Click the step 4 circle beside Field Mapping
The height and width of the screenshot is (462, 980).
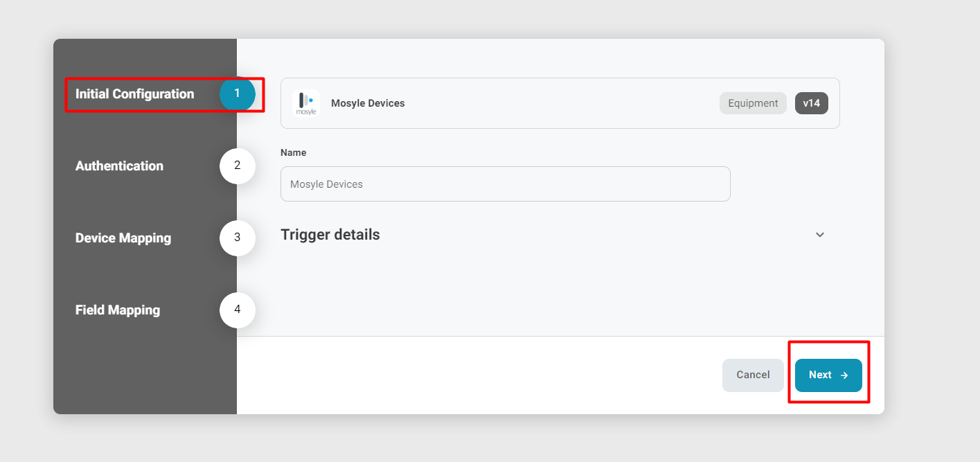(238, 310)
